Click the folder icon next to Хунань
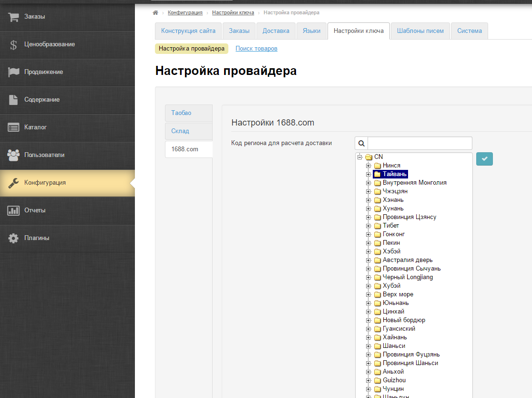The image size is (532, 398). 377,209
